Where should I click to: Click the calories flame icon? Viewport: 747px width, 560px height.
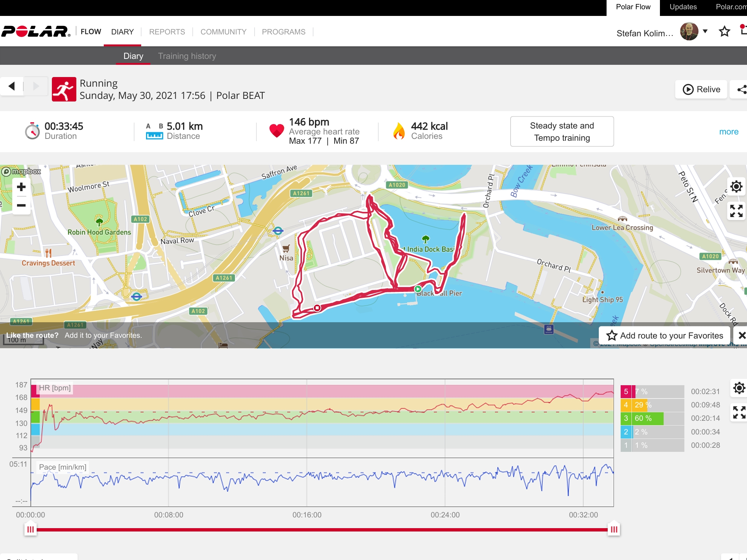[399, 131]
